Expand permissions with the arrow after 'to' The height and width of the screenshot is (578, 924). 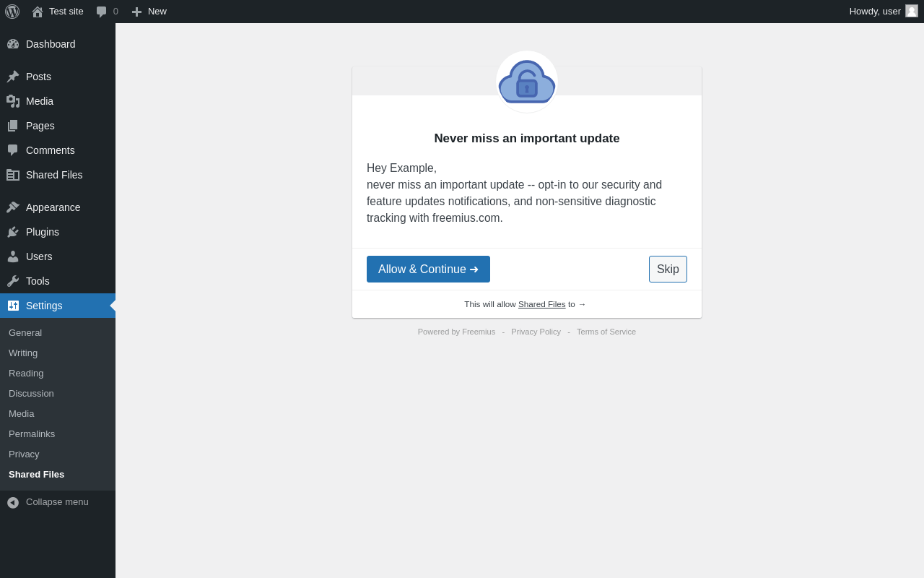pos(582,304)
